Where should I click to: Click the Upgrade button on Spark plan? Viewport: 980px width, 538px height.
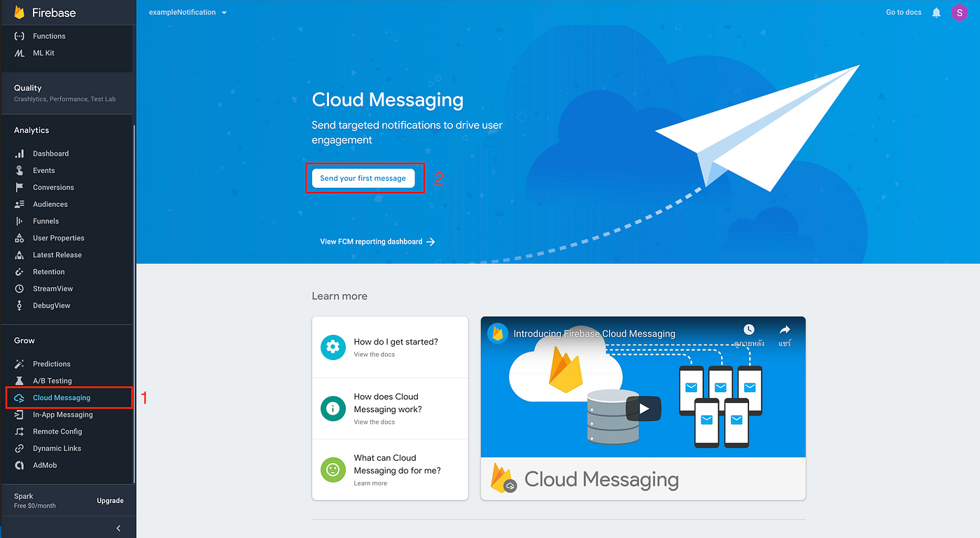109,500
